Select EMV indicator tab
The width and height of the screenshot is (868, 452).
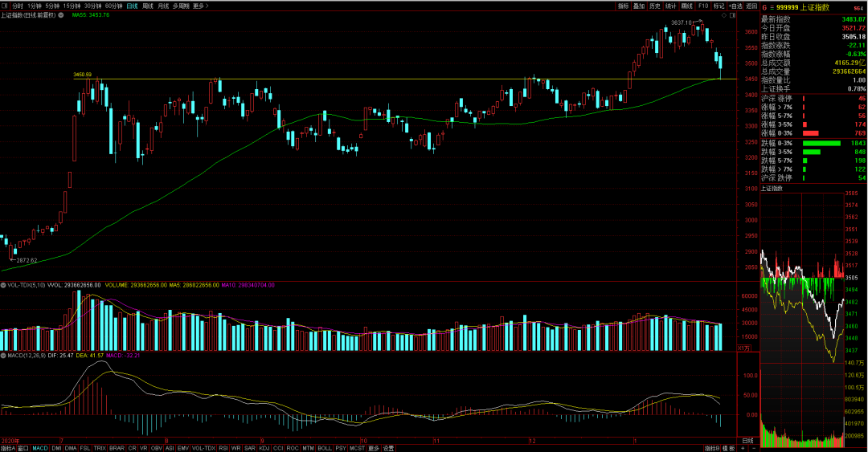pos(183,448)
